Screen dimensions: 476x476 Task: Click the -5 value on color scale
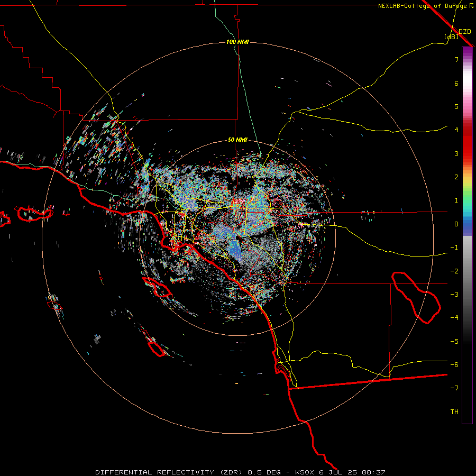[454, 342]
